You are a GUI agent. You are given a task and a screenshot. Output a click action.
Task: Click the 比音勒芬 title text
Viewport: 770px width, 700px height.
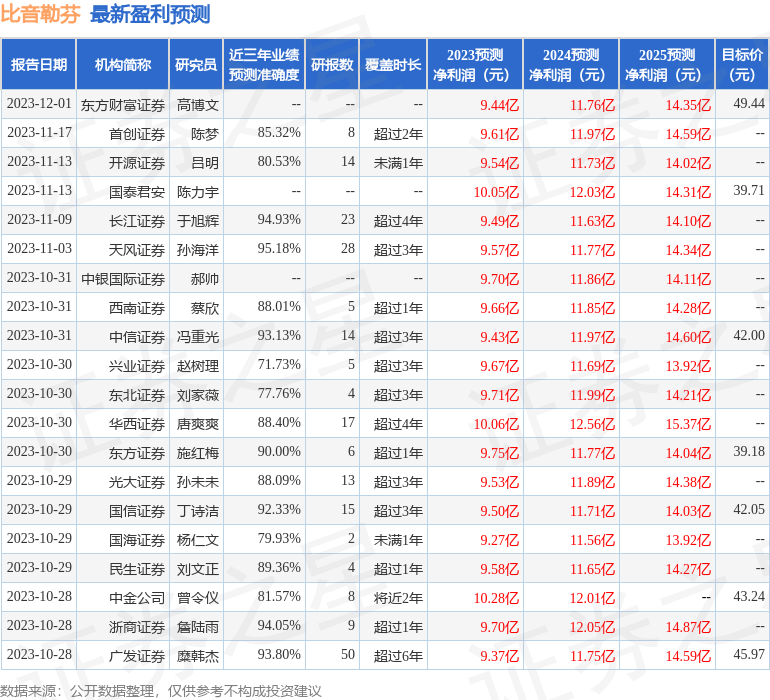tap(40, 14)
